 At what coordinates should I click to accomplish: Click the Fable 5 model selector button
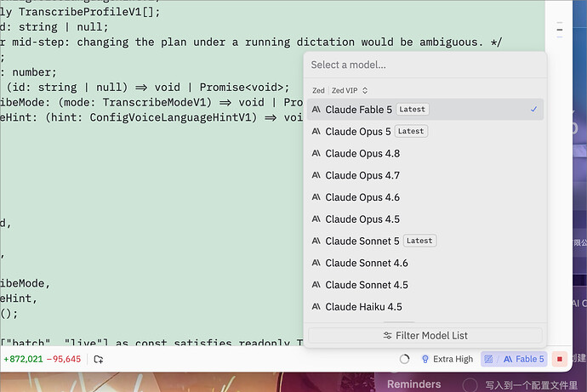[x=523, y=359]
